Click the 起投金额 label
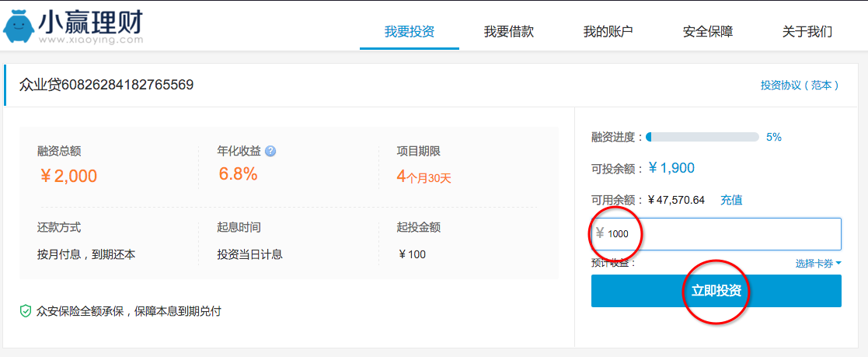The width and height of the screenshot is (868, 357). [x=419, y=227]
